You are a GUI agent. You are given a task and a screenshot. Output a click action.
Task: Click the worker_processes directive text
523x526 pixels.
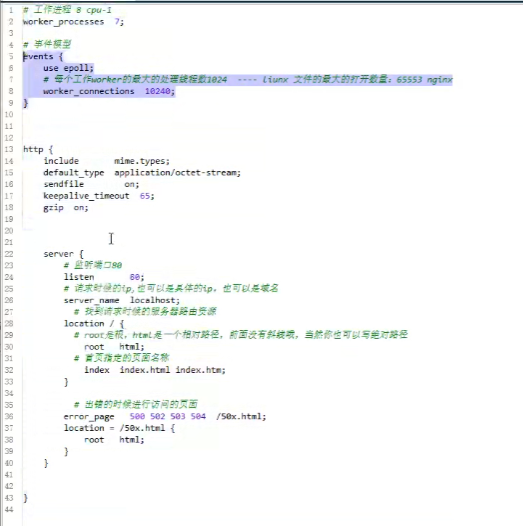pyautogui.click(x=63, y=22)
